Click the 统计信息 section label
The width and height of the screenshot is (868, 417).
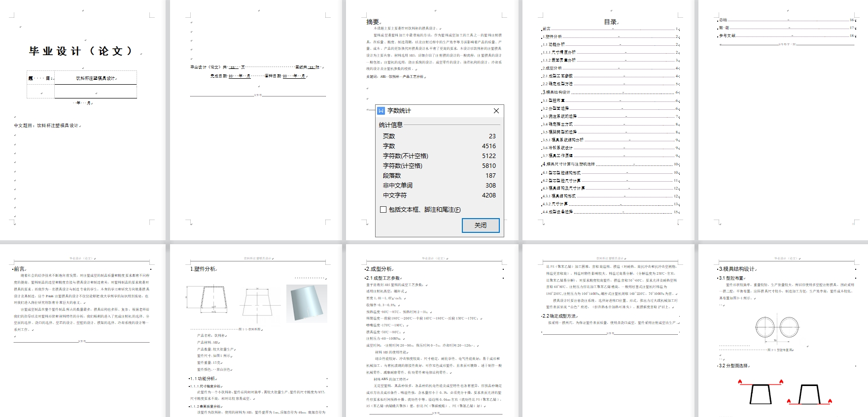point(390,125)
